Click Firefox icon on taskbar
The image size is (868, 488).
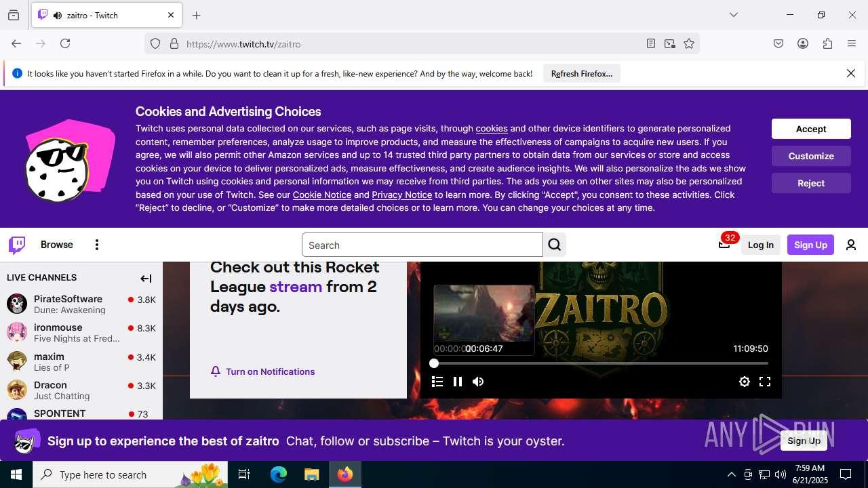click(x=345, y=474)
